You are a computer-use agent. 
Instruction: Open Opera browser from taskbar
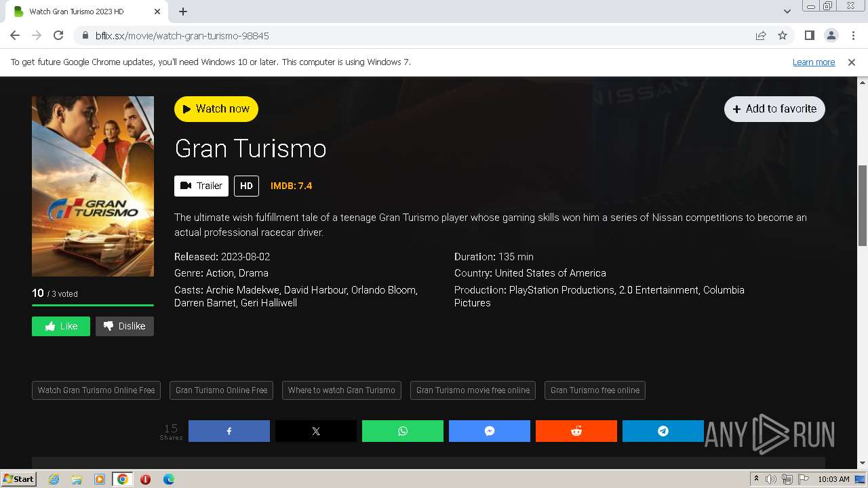coord(145,479)
